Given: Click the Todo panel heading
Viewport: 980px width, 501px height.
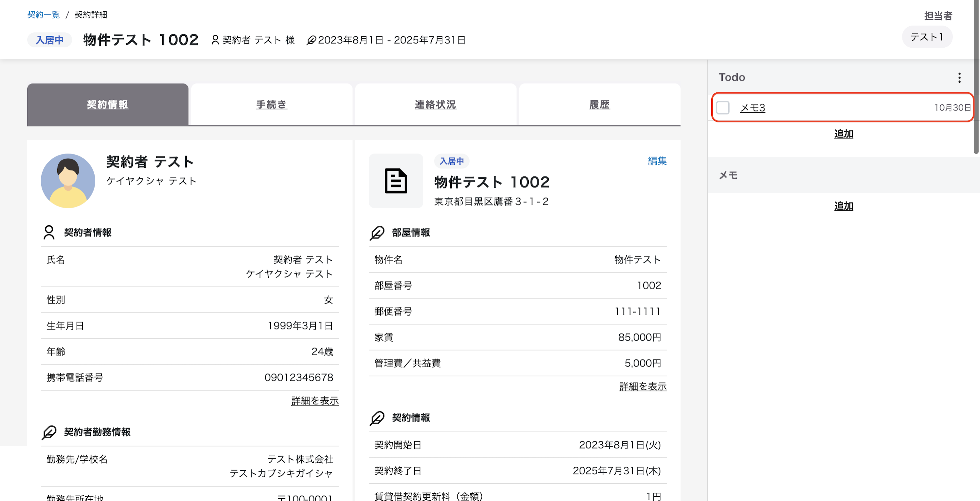Looking at the screenshot, I should click(732, 77).
